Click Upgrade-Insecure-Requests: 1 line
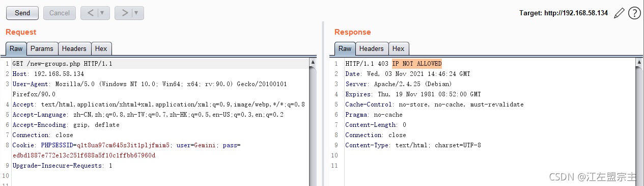Screen dimensions: 644x186 (62, 166)
